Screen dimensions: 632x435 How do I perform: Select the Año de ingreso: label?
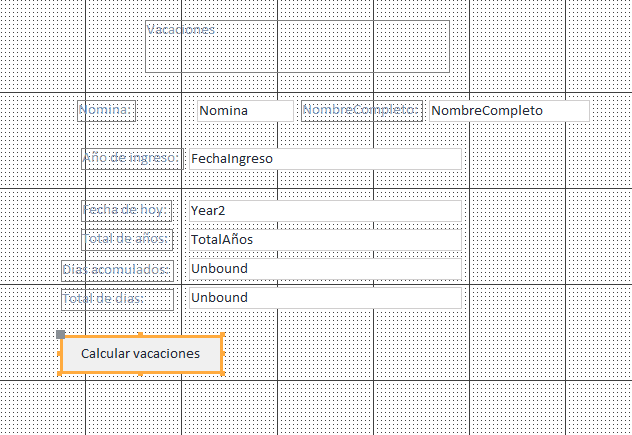(133, 159)
